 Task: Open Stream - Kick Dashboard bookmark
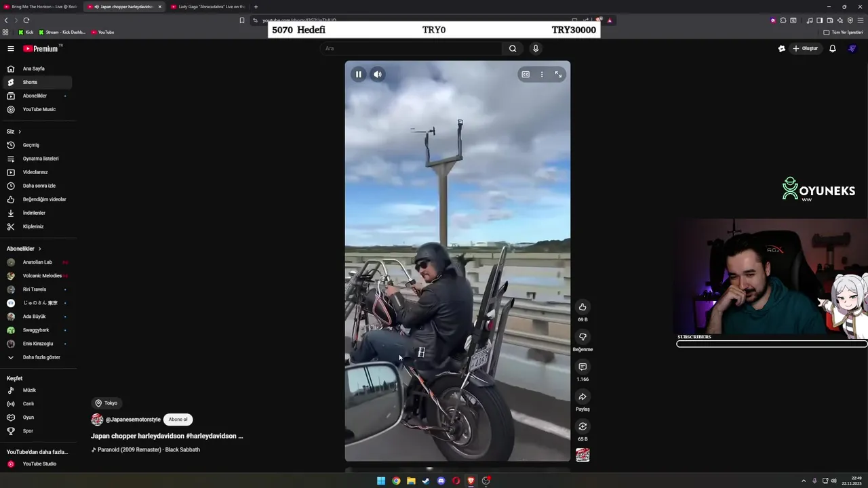coord(62,33)
